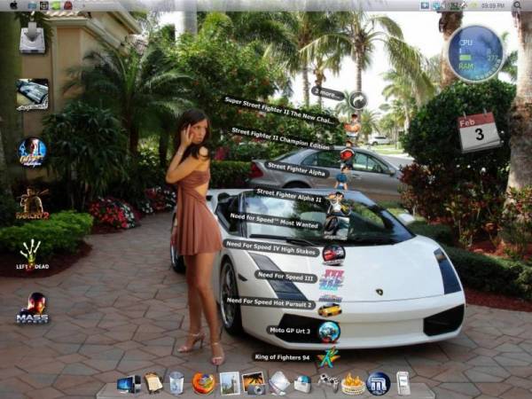Click the green icon in menu bar
The width and height of the screenshot is (532, 399).
(56, 5)
